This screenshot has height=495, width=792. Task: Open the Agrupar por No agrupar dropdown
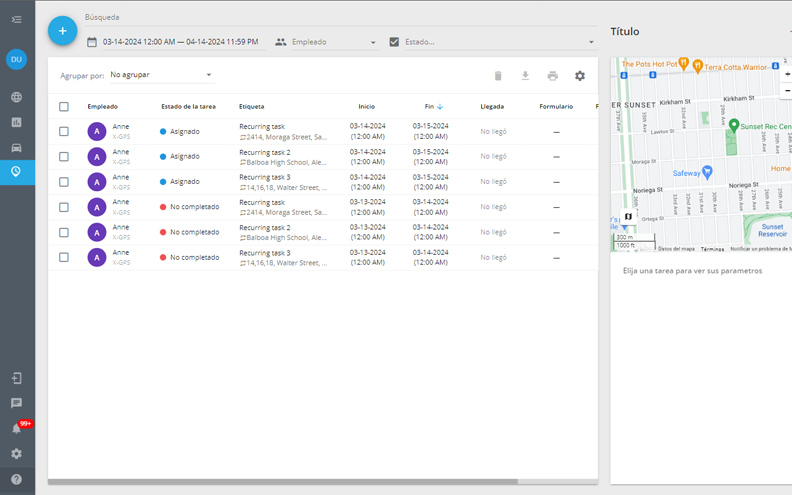160,75
